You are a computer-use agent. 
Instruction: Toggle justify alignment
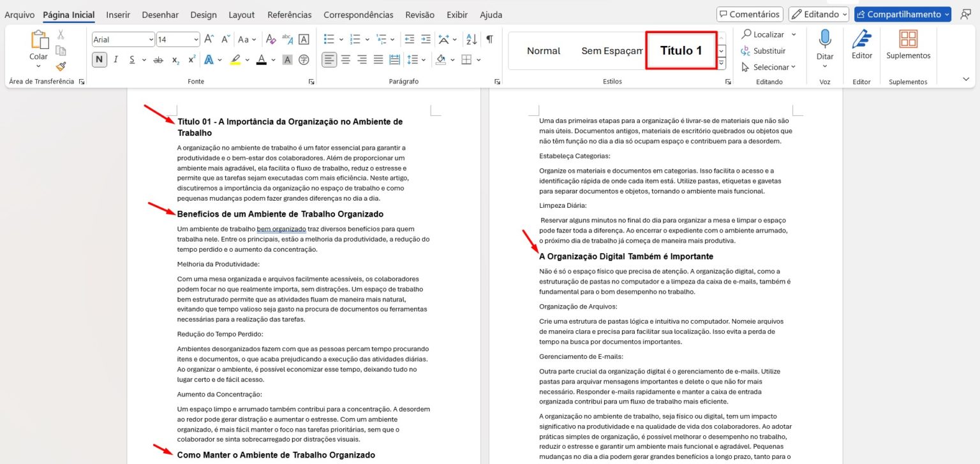click(378, 59)
